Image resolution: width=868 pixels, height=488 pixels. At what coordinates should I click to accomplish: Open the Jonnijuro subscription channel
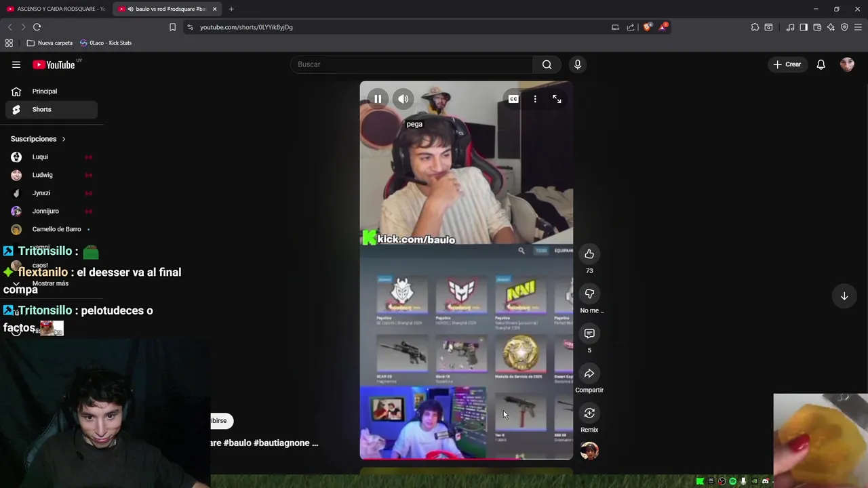point(52,211)
